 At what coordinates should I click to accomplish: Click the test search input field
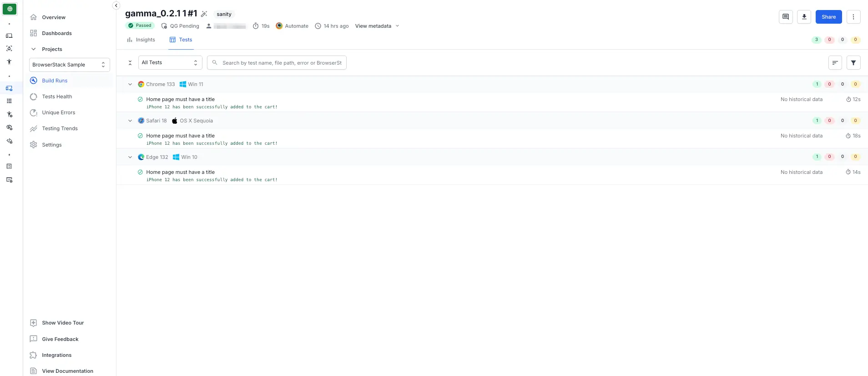[x=281, y=63]
